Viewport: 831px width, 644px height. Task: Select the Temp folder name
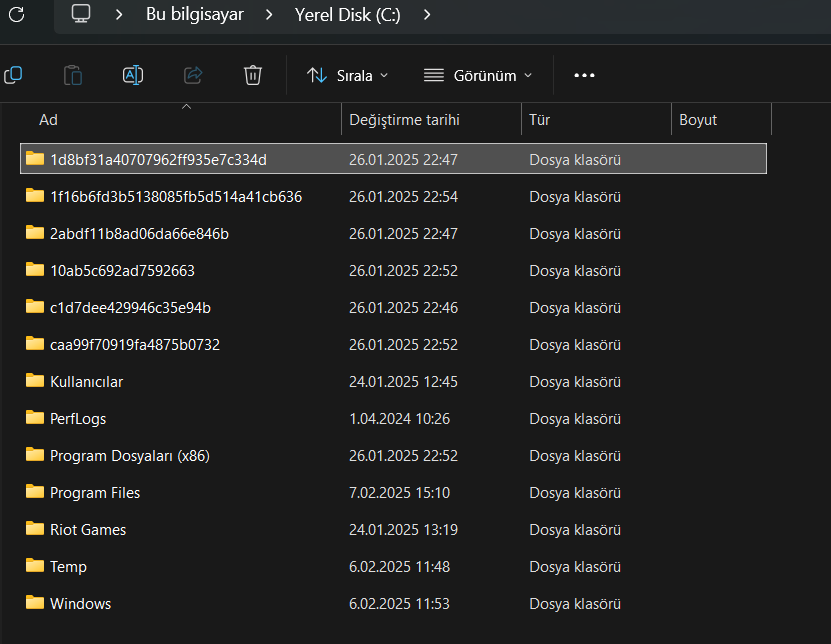[x=68, y=567]
